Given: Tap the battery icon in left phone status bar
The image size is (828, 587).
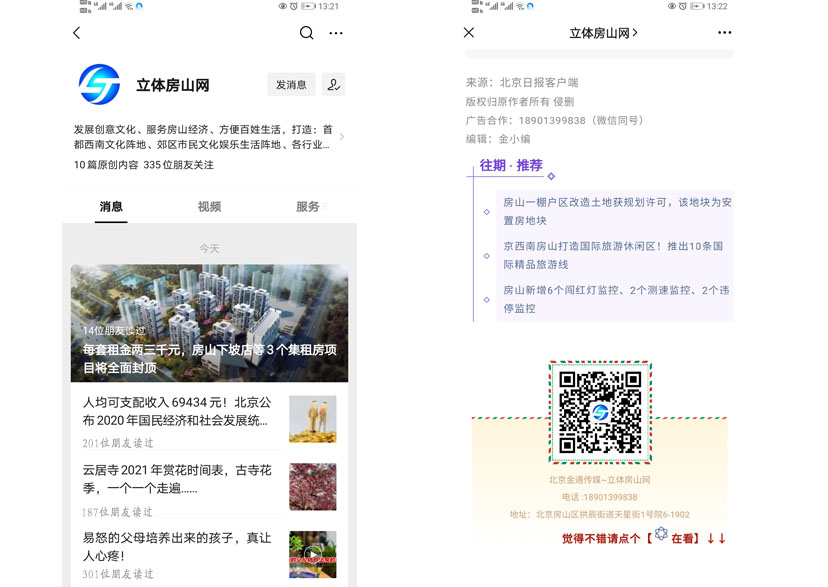Looking at the screenshot, I should click(308, 6).
